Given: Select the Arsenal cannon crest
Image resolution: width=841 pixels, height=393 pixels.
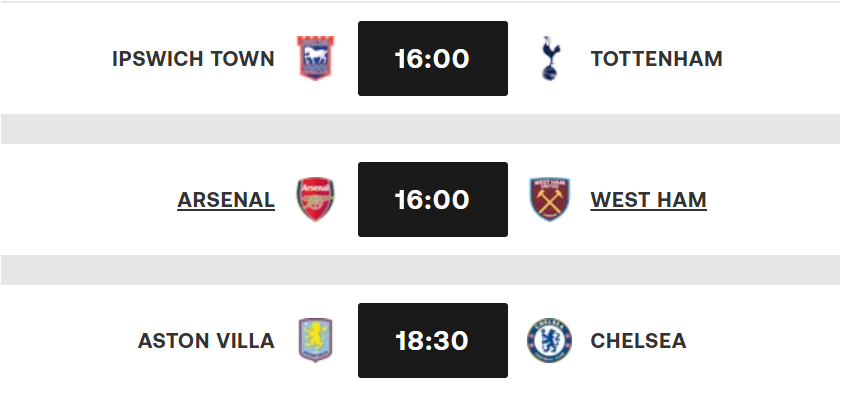Looking at the screenshot, I should pos(315,199).
